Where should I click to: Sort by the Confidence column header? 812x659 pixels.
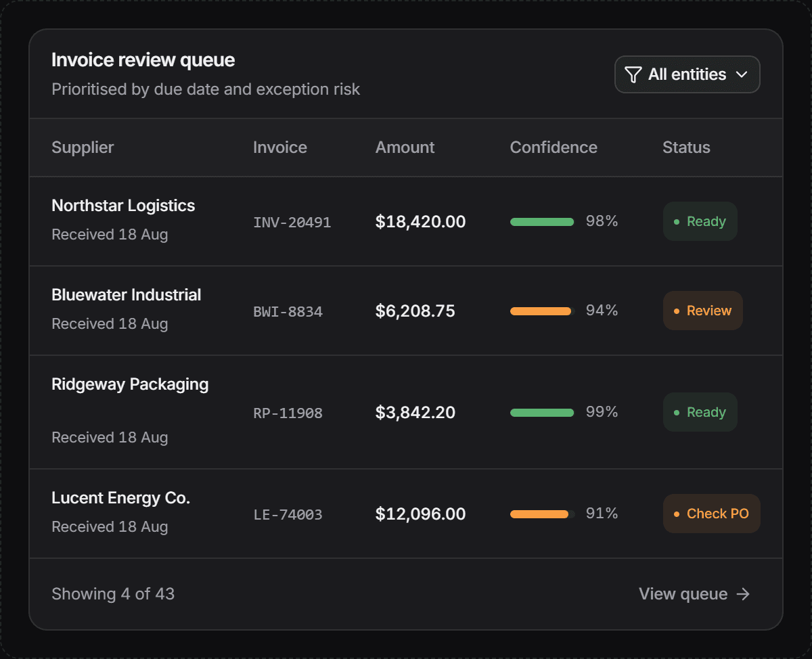click(x=554, y=147)
